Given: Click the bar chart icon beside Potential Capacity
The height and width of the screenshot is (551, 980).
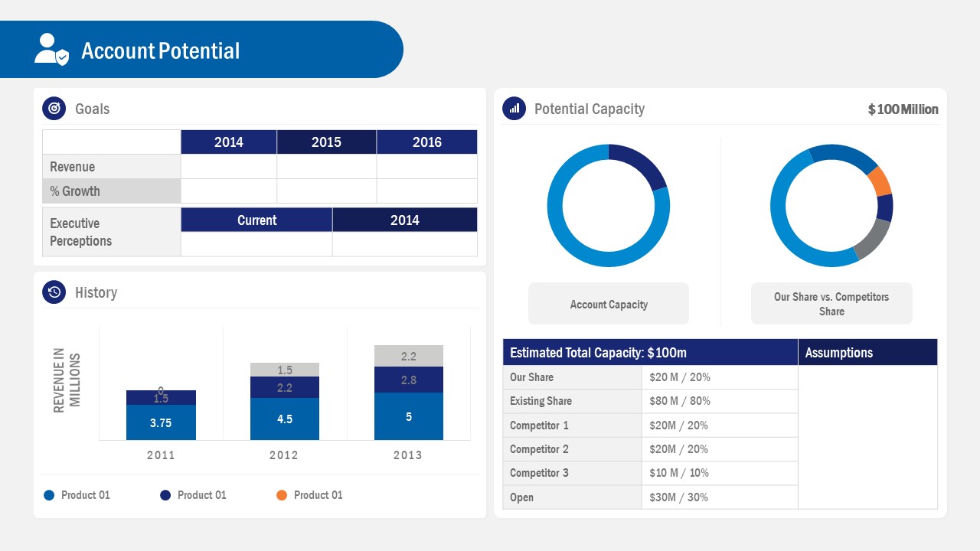Looking at the screenshot, I should [x=513, y=109].
